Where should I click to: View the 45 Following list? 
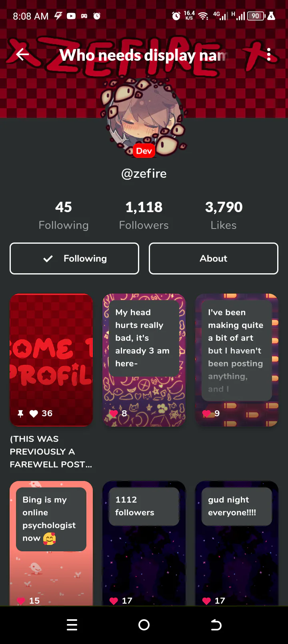coord(64,215)
